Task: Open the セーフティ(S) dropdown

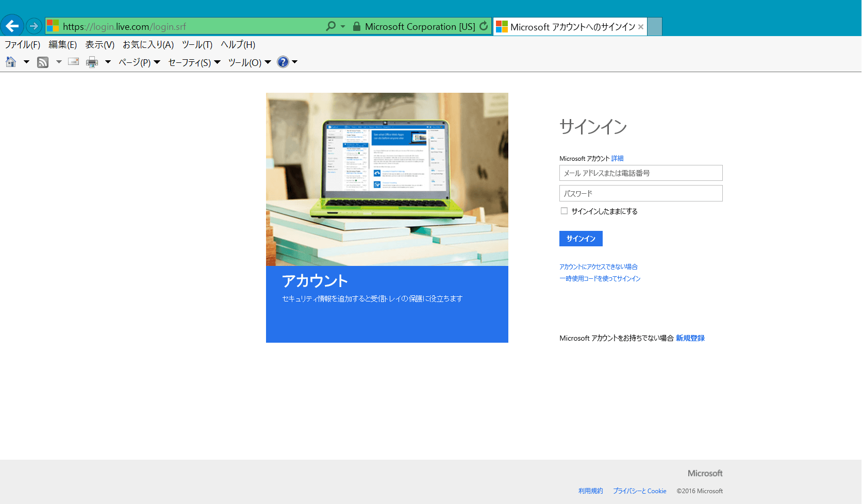Action: pos(194,62)
